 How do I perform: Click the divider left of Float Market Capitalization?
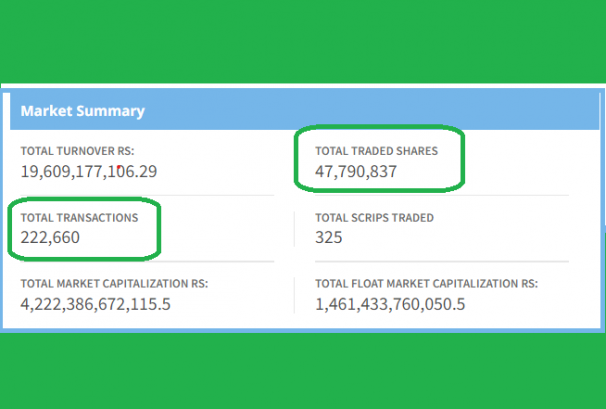(x=295, y=294)
